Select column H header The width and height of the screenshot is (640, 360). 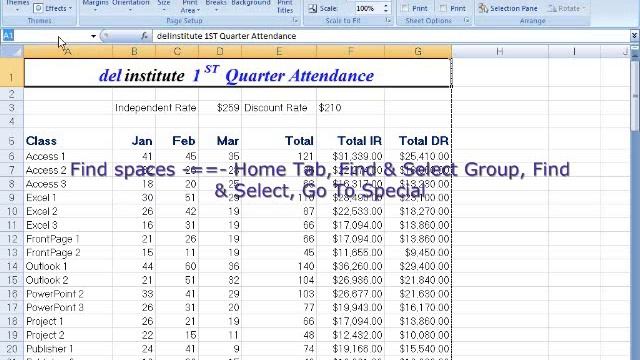click(500, 51)
